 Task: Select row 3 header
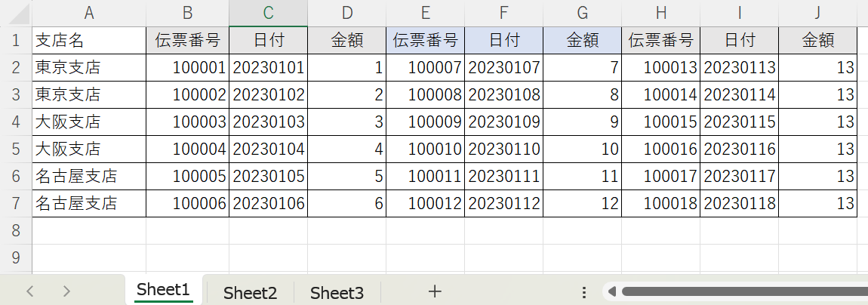16,94
